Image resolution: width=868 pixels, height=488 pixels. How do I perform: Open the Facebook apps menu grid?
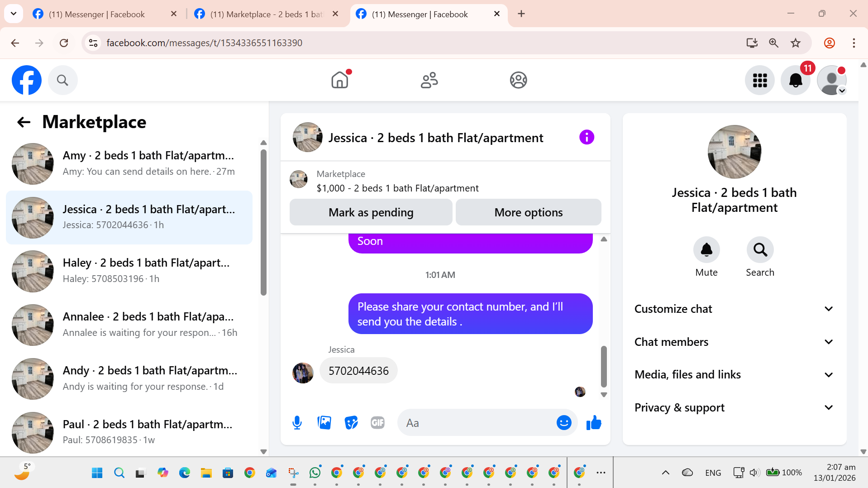(760, 80)
